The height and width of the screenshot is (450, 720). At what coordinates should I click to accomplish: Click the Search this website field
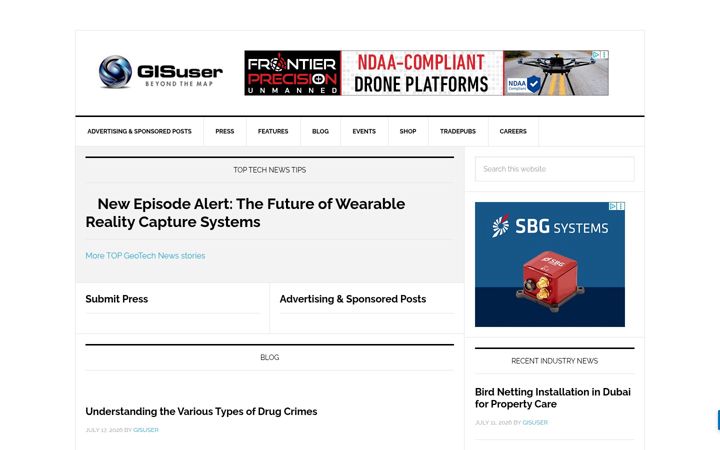coord(555,169)
